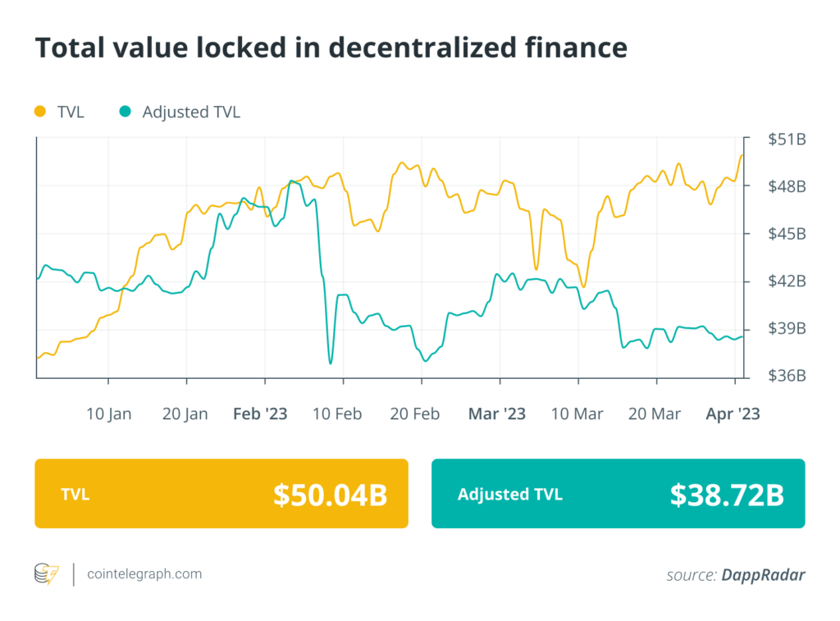Click the TVL legend label
The width and height of the screenshot is (840, 621).
71,112
